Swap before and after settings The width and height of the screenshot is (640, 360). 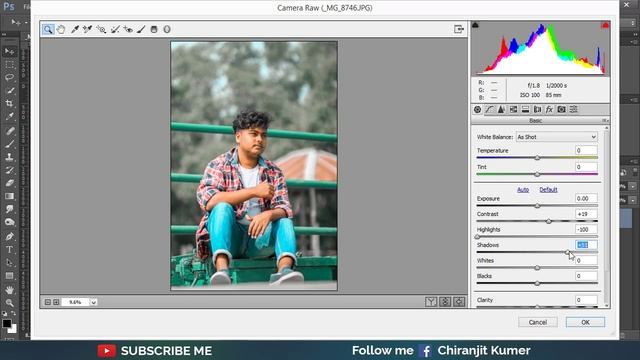(x=445, y=302)
